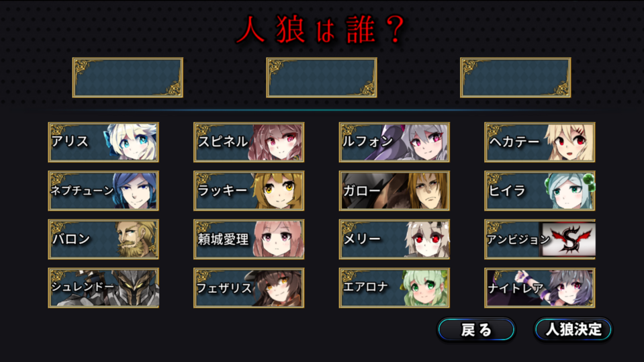Select the ナイトレア character card
The image size is (644, 362).
(x=540, y=287)
